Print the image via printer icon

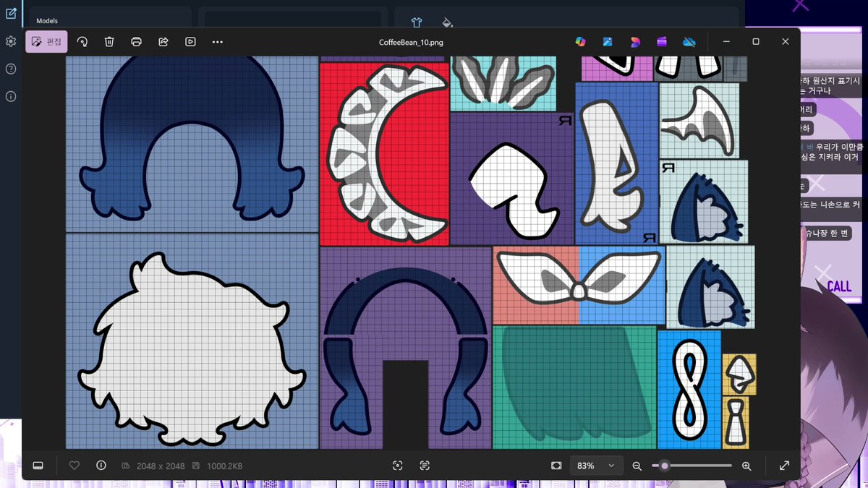point(136,42)
